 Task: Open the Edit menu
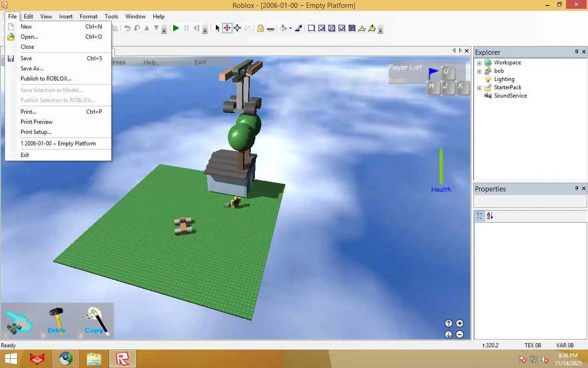tap(28, 17)
